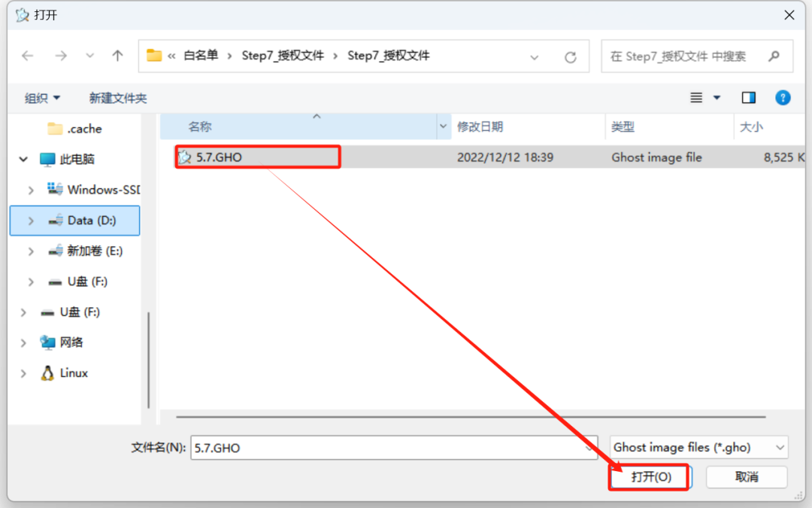
Task: Select the Linux tree item
Action: tap(64, 373)
